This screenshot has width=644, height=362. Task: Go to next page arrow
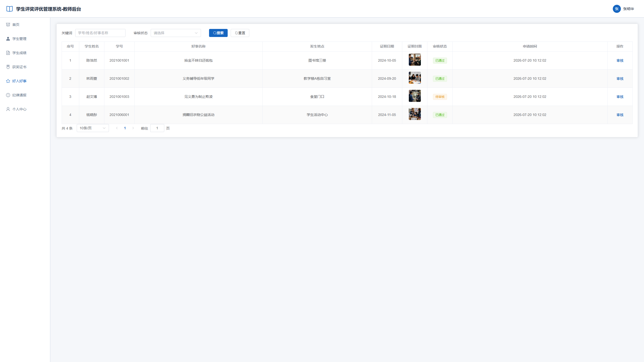[x=133, y=128]
